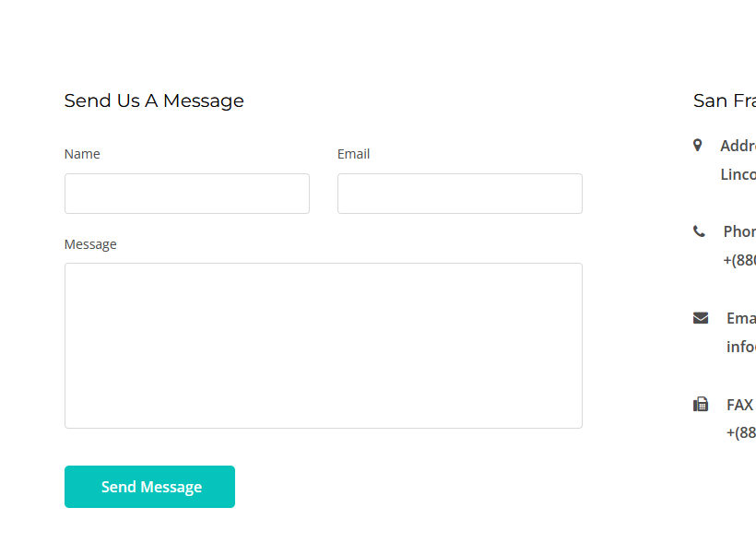Focus the Name input field
Image resolution: width=756 pixels, height=555 pixels.
pyautogui.click(x=187, y=194)
